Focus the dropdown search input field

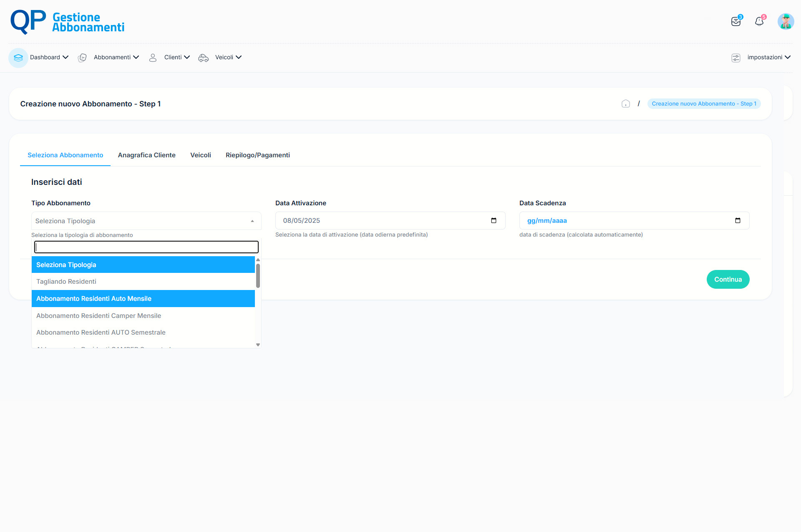click(x=146, y=247)
